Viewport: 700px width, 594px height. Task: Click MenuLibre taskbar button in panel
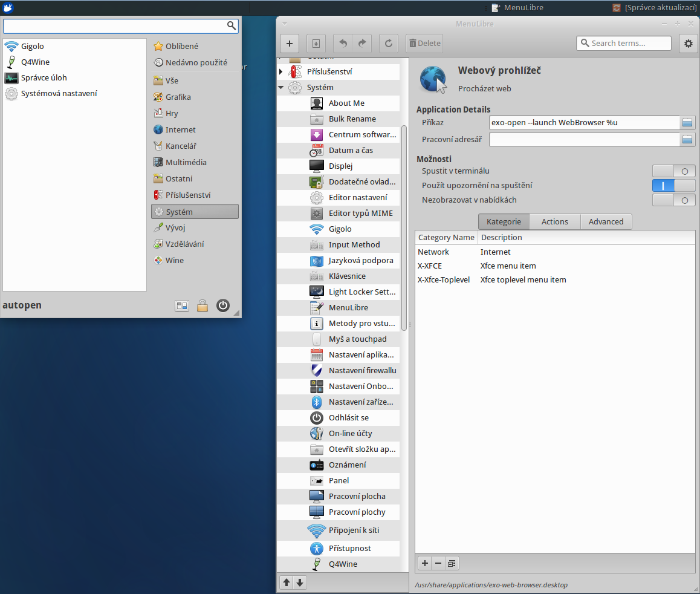point(518,8)
